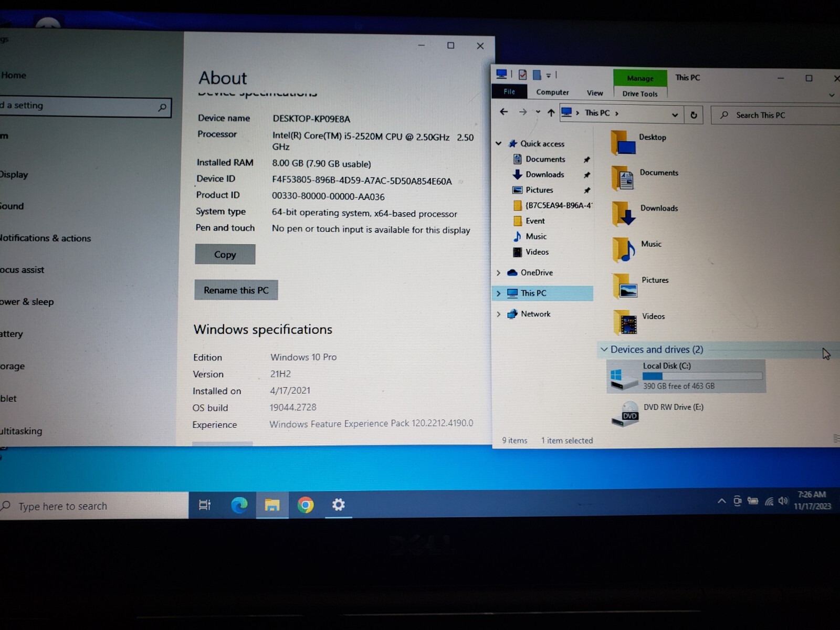Go to Home in Settings
Image resolution: width=840 pixels, height=630 pixels.
pos(14,75)
